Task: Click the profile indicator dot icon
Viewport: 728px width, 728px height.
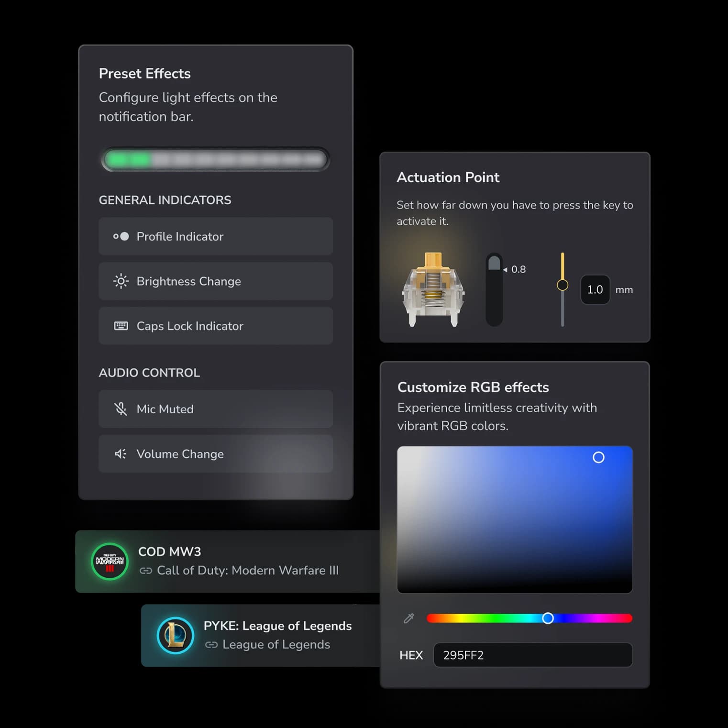Action: point(121,236)
